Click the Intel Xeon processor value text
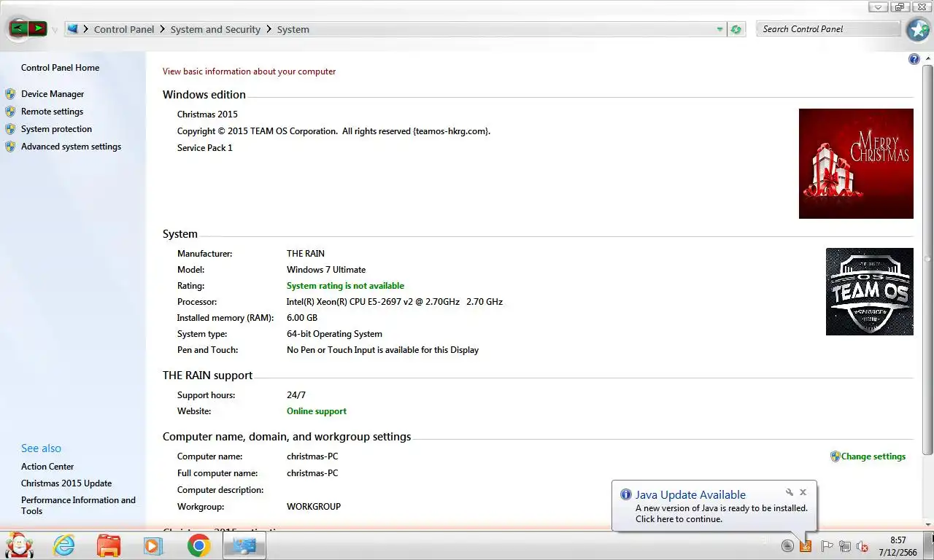This screenshot has height=560, width=934. tap(395, 302)
